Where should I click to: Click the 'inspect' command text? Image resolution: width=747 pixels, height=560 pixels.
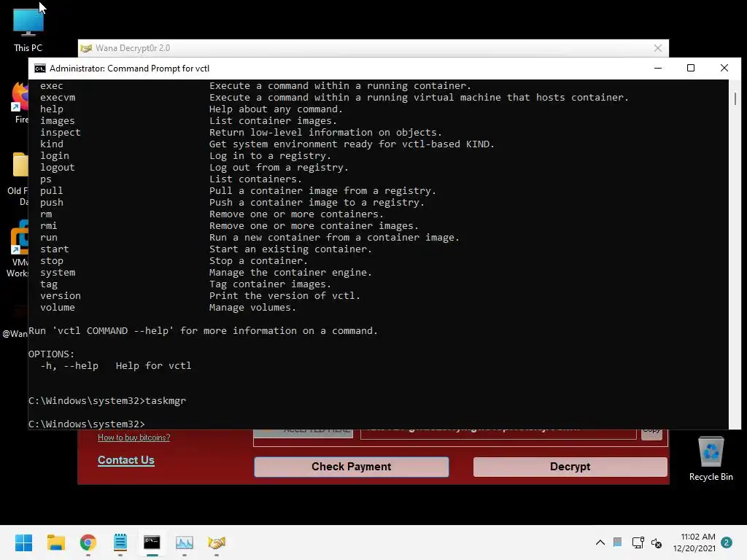pyautogui.click(x=61, y=133)
